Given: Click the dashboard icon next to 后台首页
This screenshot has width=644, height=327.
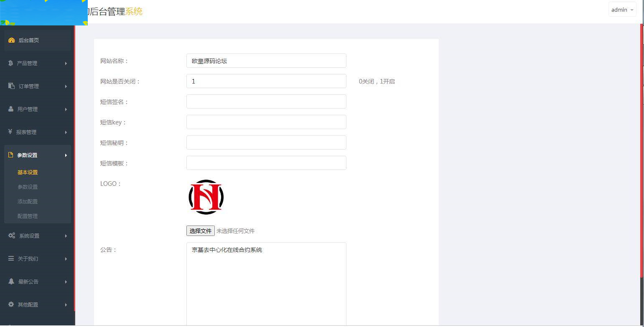Looking at the screenshot, I should click(x=11, y=40).
